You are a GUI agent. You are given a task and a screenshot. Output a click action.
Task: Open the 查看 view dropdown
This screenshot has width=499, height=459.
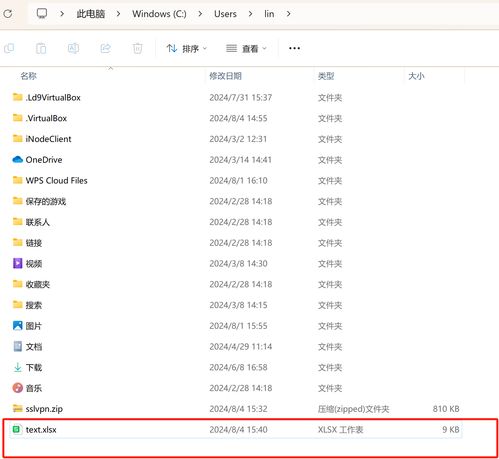click(246, 49)
